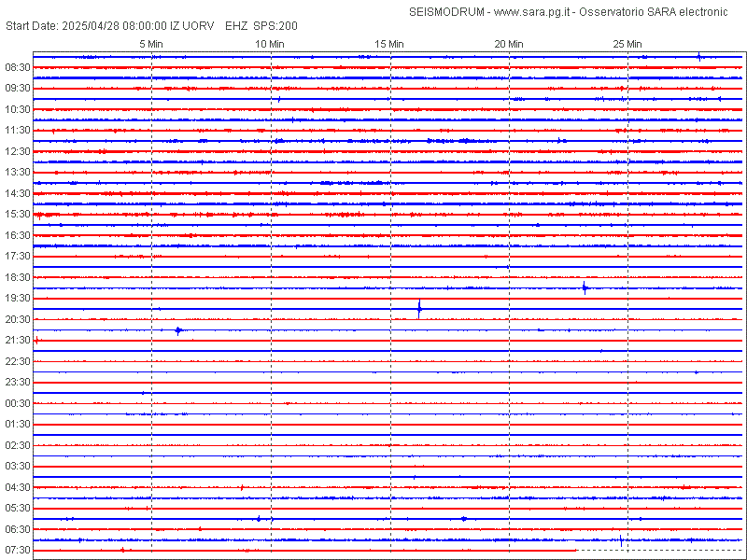Select the 16:30 time label
Viewport: 747px width, 560px height.
tap(18, 235)
